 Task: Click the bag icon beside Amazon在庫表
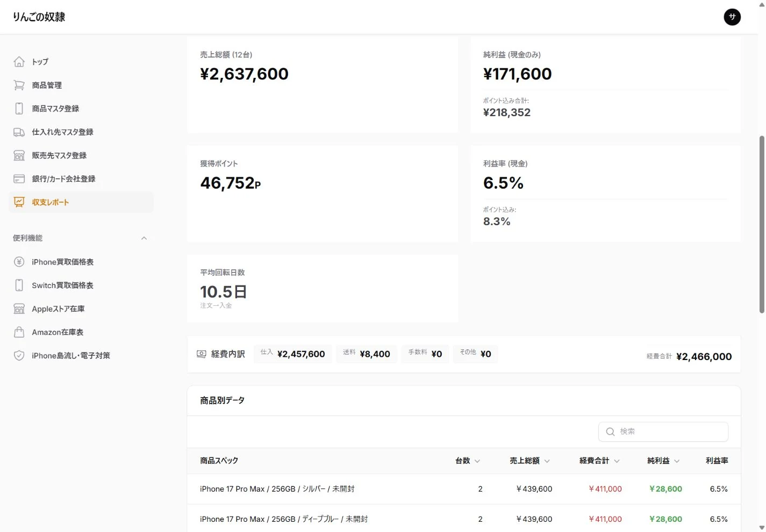point(19,332)
